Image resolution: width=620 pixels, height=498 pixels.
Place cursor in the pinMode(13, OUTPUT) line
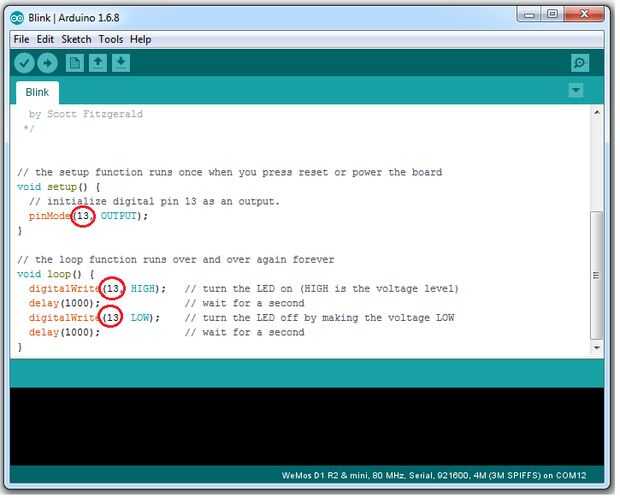coord(88,216)
